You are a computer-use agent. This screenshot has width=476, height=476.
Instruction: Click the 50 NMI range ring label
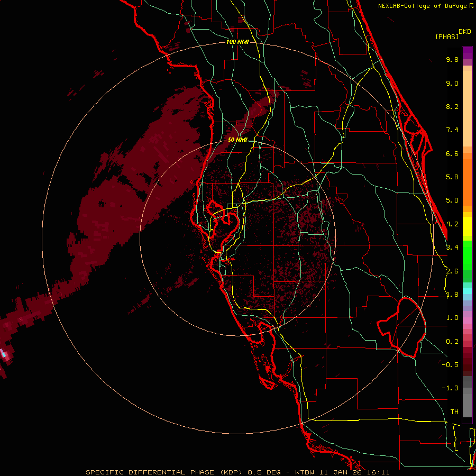coord(237,140)
